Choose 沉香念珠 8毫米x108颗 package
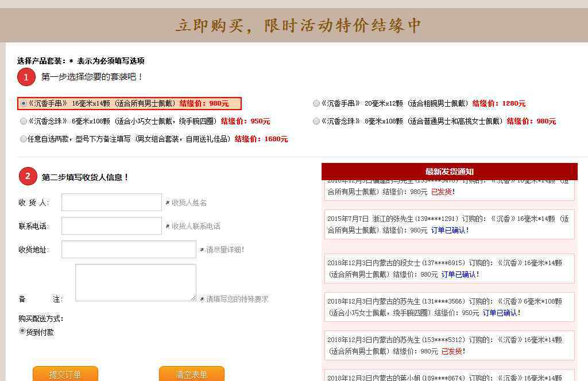Image resolution: width=588 pixels, height=381 pixels. (x=316, y=121)
